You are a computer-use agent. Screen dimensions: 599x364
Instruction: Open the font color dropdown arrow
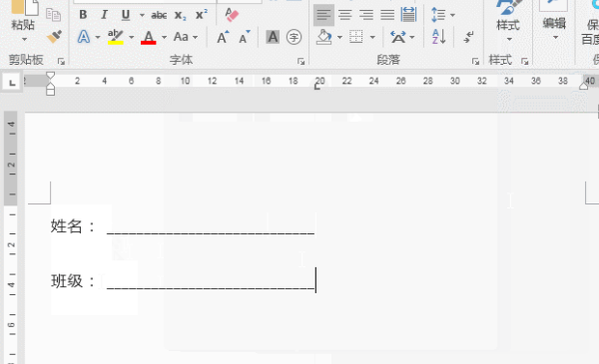coord(164,37)
